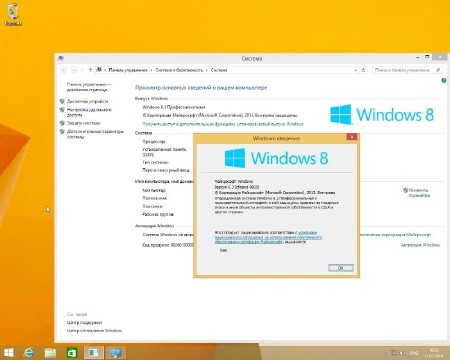
Task: Open the Windows Store taskbar icon
Action: point(72,353)
